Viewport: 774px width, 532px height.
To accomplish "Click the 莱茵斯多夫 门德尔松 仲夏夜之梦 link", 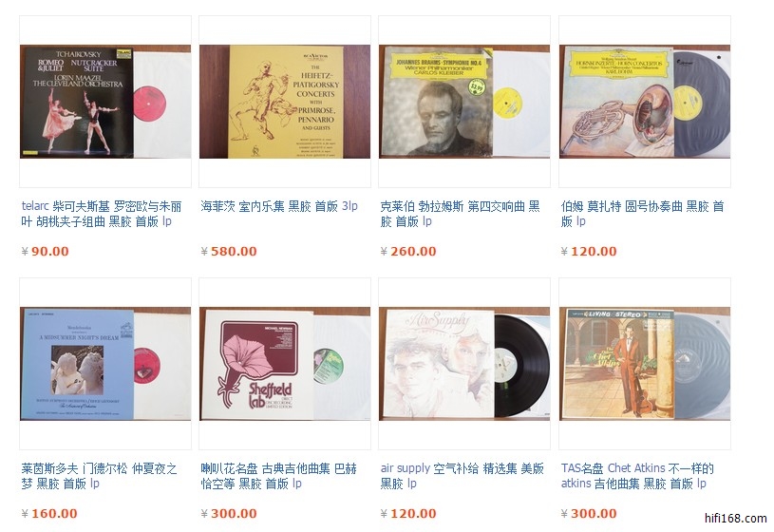I will point(99,476).
